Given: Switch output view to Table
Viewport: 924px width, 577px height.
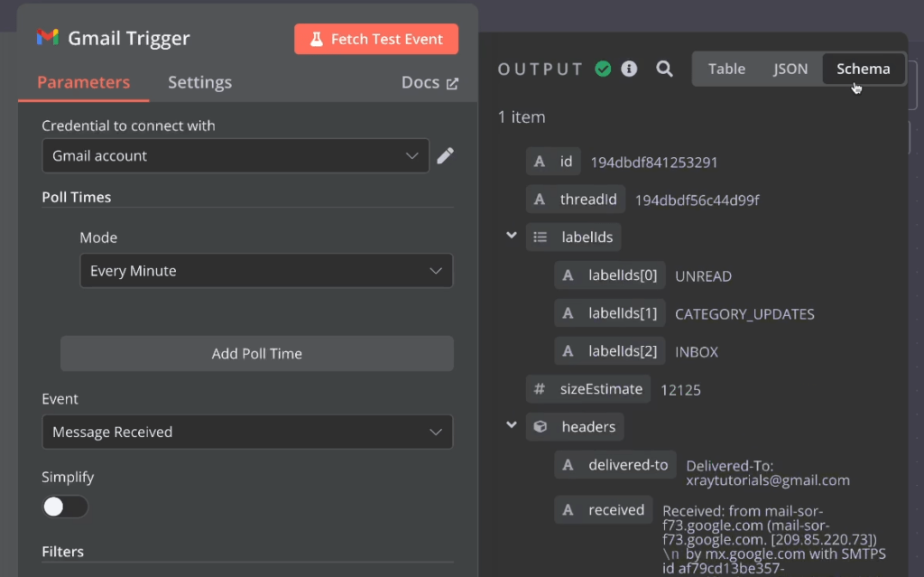Looking at the screenshot, I should (726, 69).
